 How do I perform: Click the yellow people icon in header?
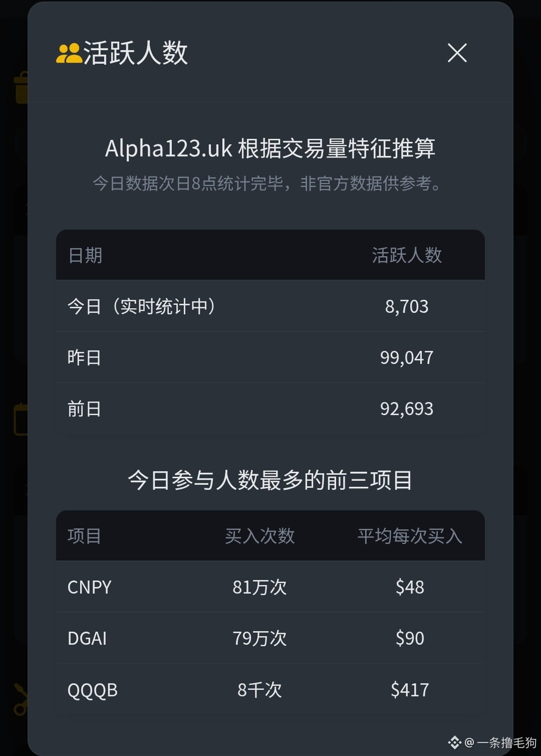coord(69,53)
